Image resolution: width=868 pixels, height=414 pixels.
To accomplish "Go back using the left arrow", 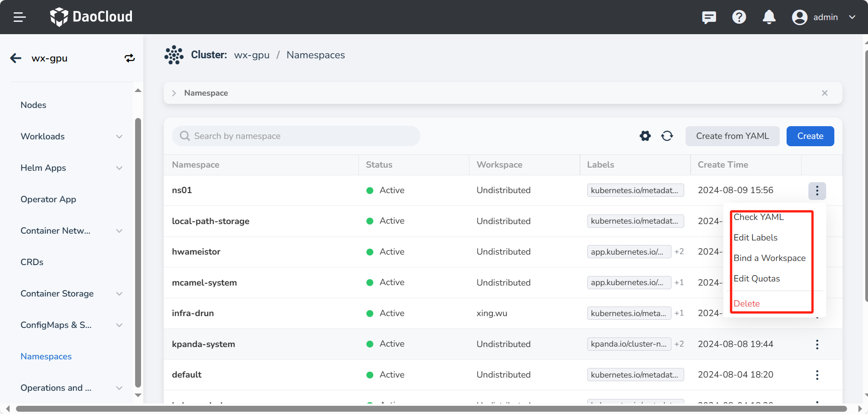I will [16, 58].
